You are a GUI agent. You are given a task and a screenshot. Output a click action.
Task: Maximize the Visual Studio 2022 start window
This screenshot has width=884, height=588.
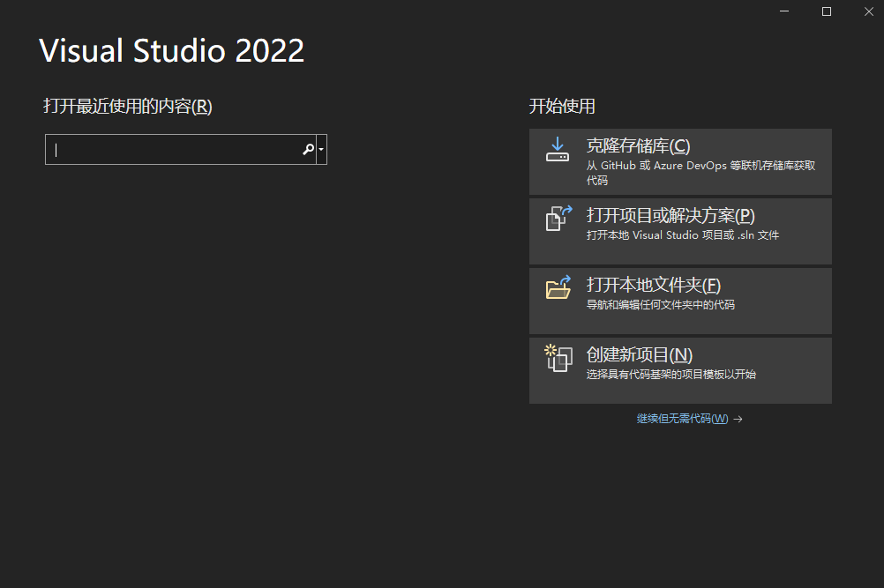pyautogui.click(x=827, y=11)
